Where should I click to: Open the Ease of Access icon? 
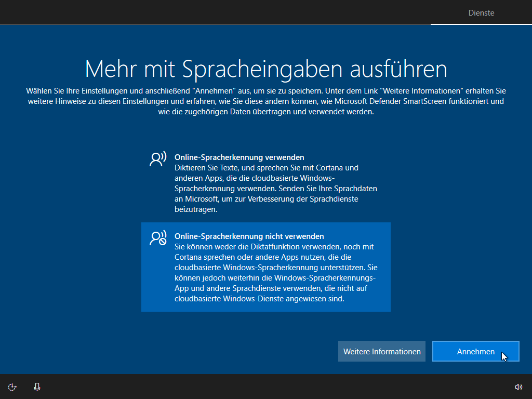(x=13, y=387)
